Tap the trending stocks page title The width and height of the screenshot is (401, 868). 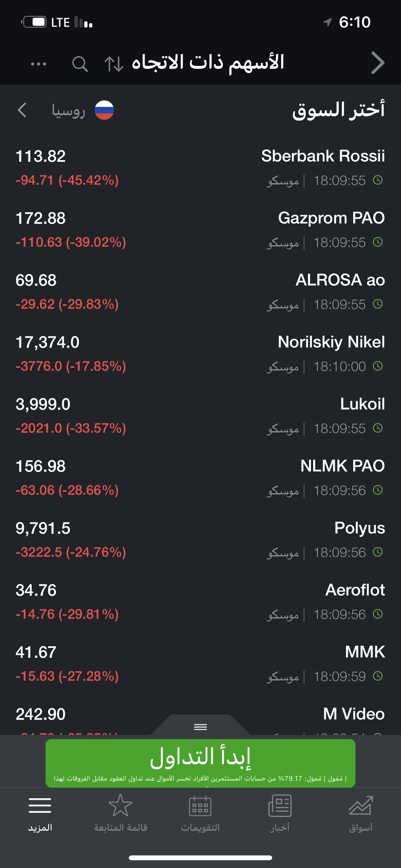pyautogui.click(x=208, y=63)
